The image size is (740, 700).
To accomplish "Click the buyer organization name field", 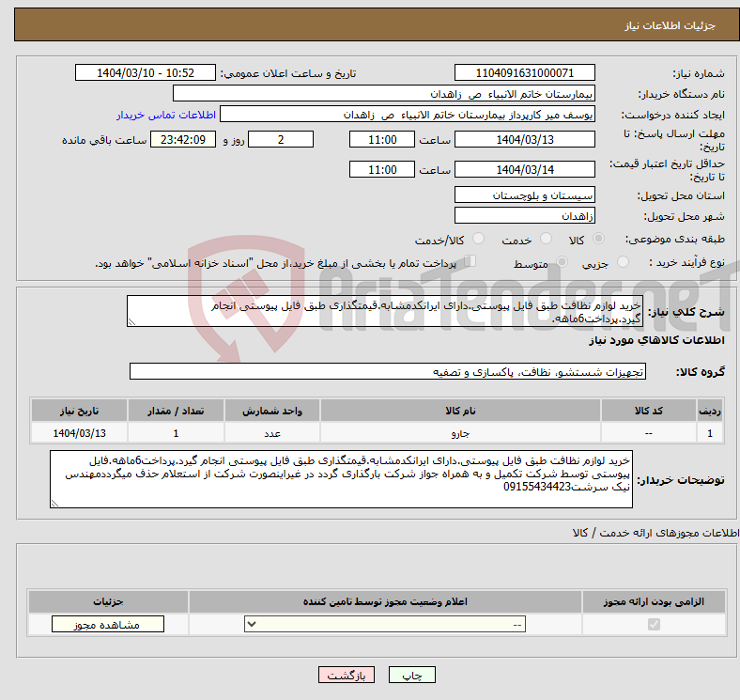I will tap(384, 94).
